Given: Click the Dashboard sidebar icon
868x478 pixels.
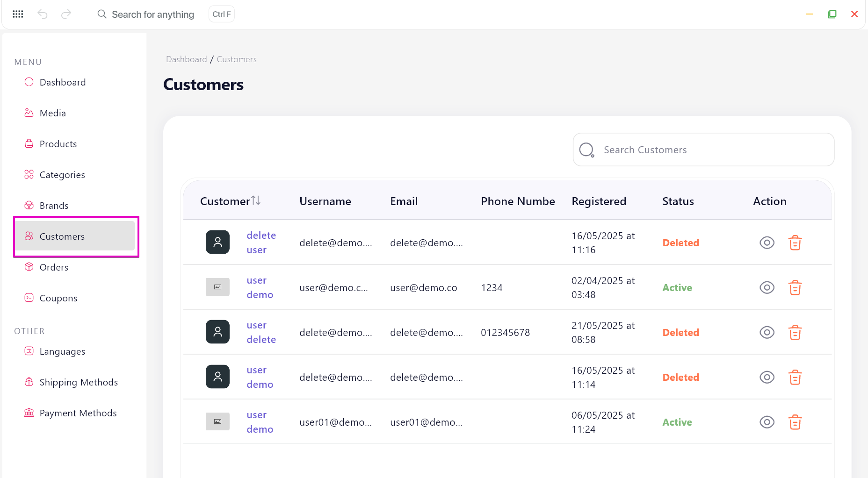Looking at the screenshot, I should click(x=29, y=82).
